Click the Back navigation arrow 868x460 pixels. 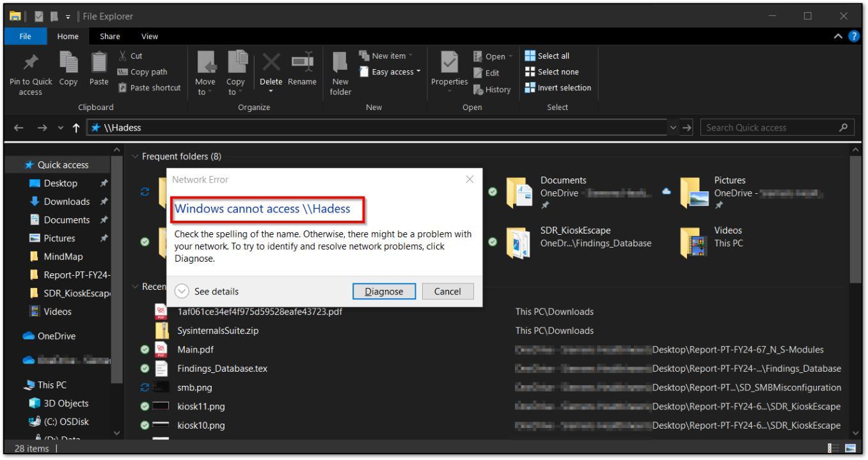tap(17, 128)
